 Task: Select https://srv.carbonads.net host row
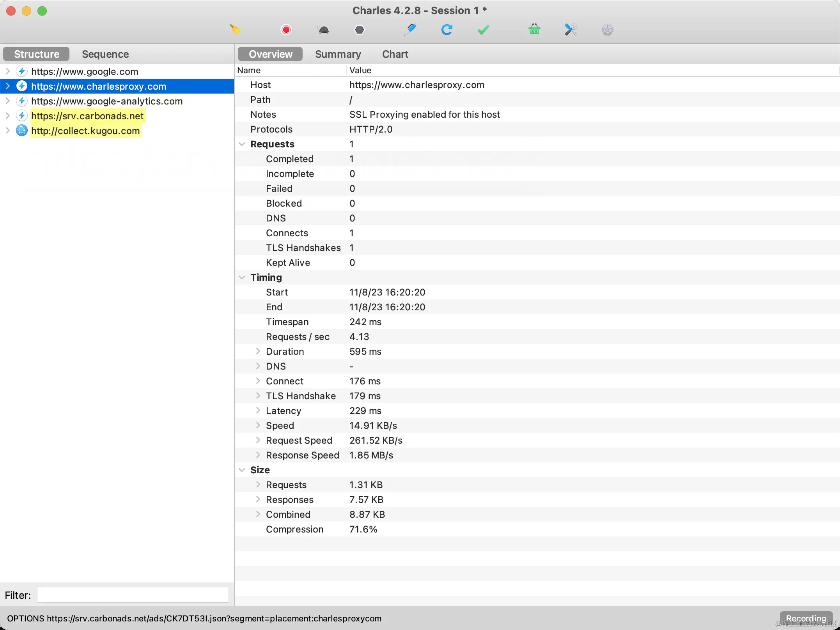point(117,116)
